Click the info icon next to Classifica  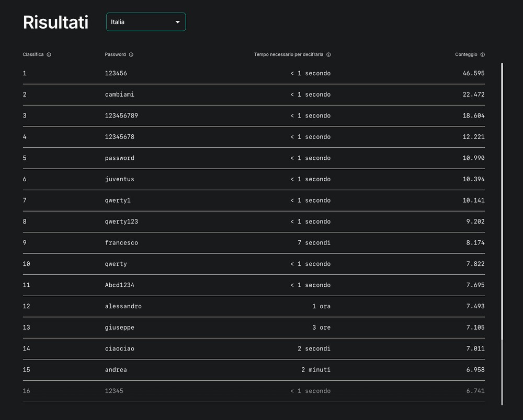click(49, 55)
